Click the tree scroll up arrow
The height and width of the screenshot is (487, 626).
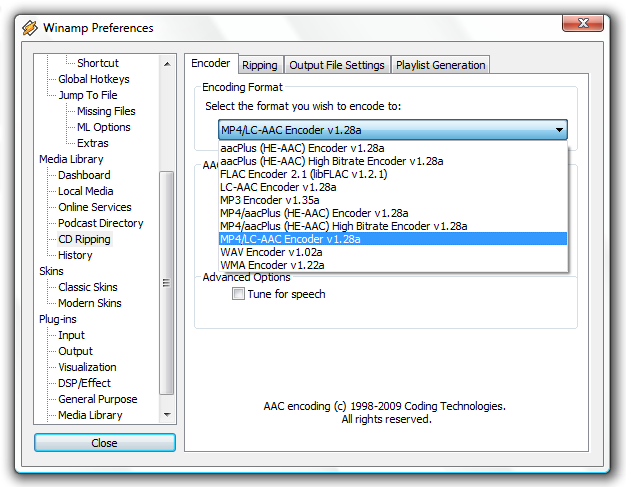click(167, 64)
